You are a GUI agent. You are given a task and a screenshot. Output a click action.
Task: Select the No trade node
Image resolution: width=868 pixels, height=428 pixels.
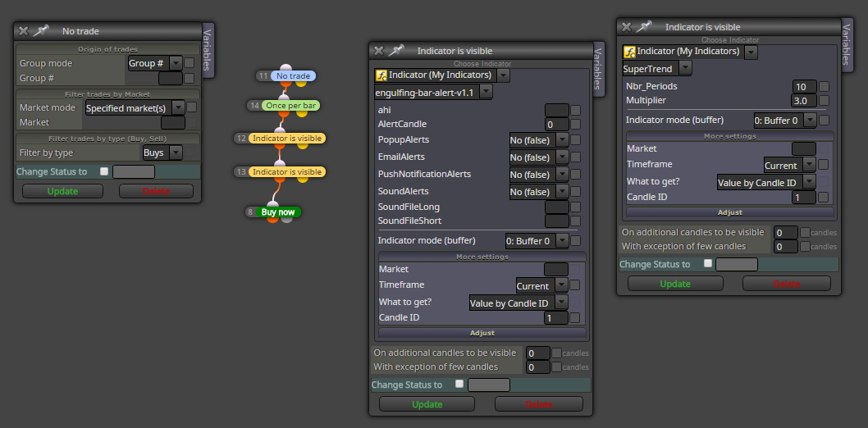294,75
